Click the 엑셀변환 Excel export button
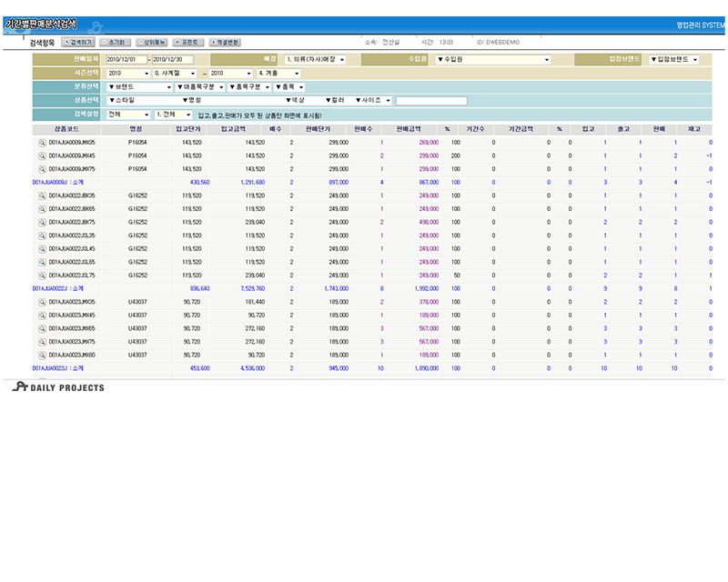 (226, 42)
